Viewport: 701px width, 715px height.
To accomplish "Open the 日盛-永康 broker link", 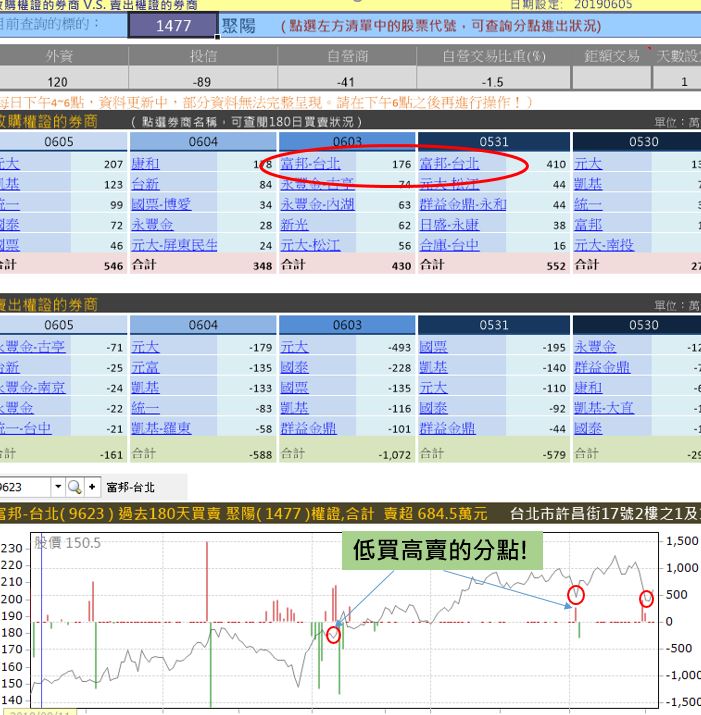I will click(449, 225).
